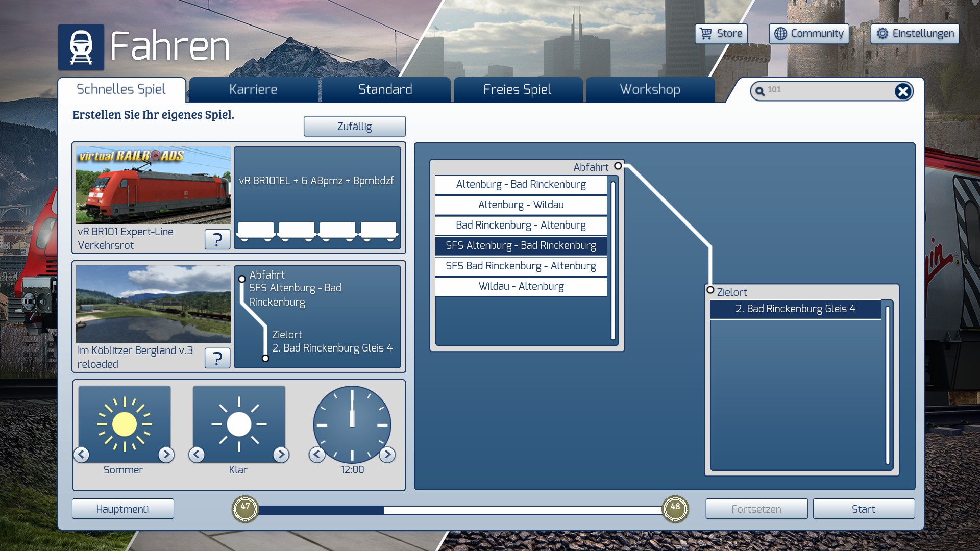Viewport: 980px width, 551px height.
Task: Click the BR101 locomotive thumbnail image
Action: coord(153,186)
